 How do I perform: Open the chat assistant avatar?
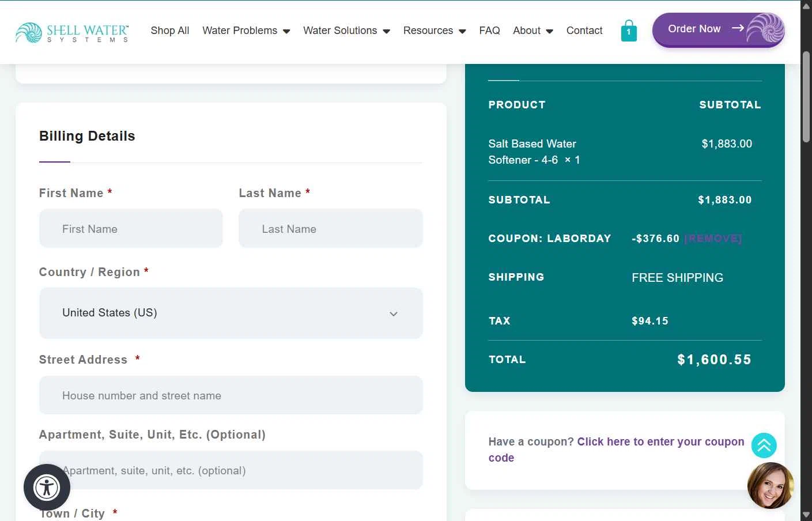[771, 485]
